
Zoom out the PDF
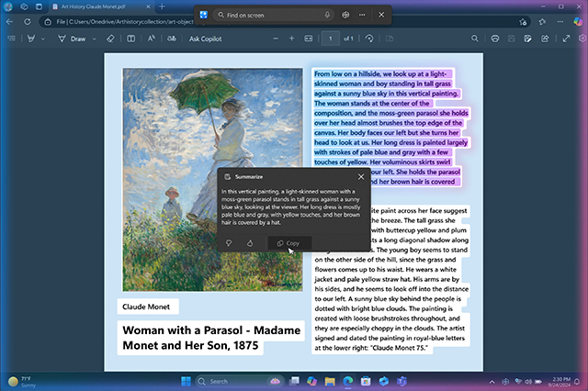[x=276, y=39]
